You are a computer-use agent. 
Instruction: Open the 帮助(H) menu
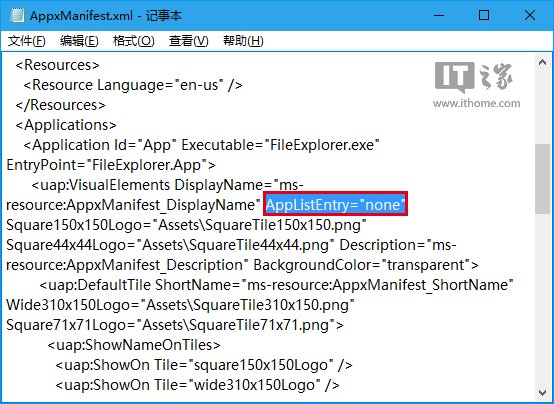pyautogui.click(x=243, y=41)
